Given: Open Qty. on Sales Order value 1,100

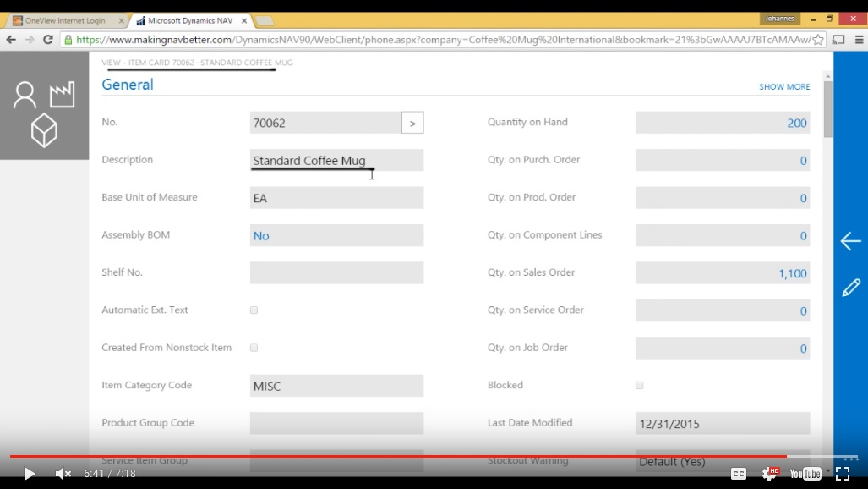Looking at the screenshot, I should tap(793, 273).
